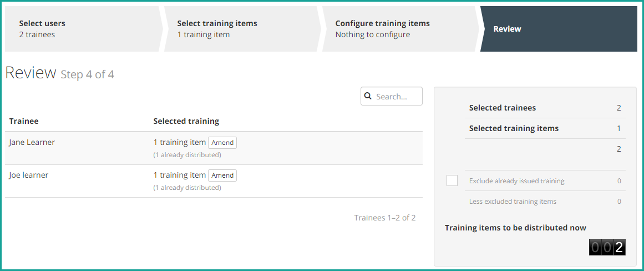Click the Trainees 1–2 of 2 pagination text
This screenshot has height=271, width=644.
tap(385, 218)
